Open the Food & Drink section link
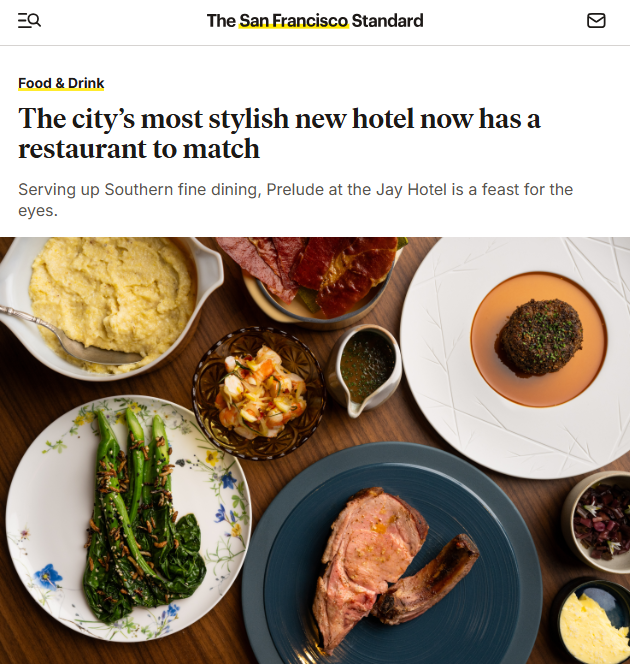 [61, 83]
